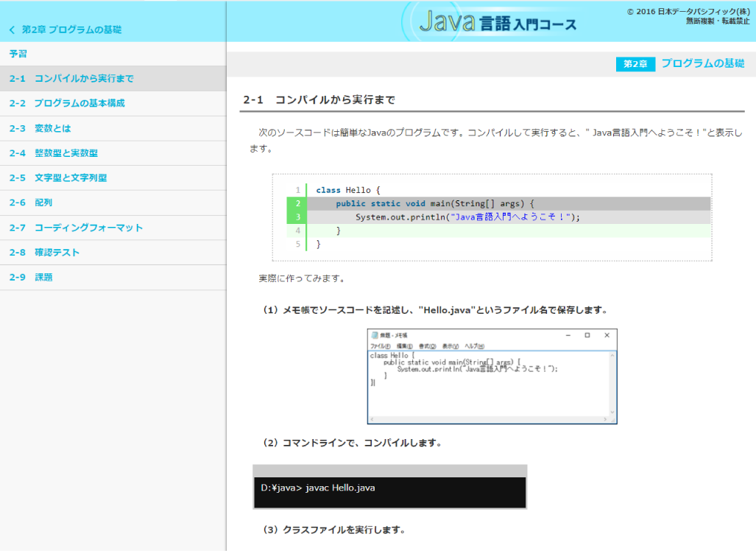Open section 2-8 確認テスト
Image resolution: width=756 pixels, height=551 pixels.
(x=113, y=253)
